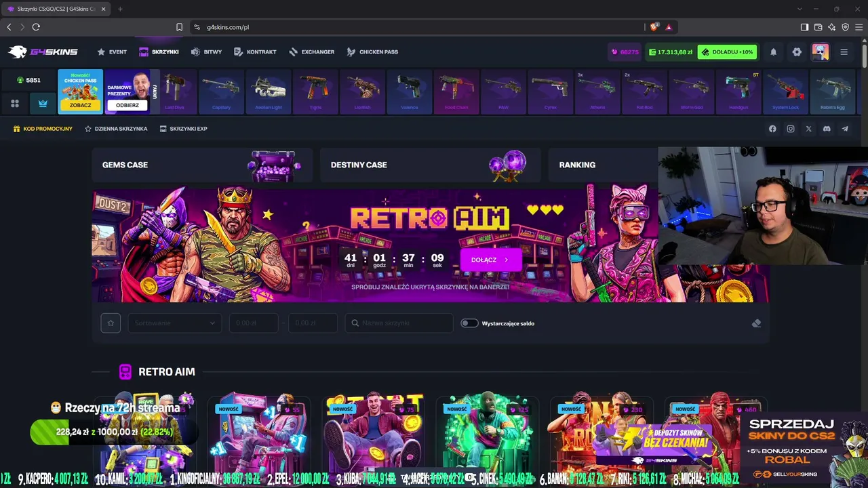The width and height of the screenshot is (868, 488).
Task: Focus the Nazwa skrzynki search field
Action: (x=399, y=323)
